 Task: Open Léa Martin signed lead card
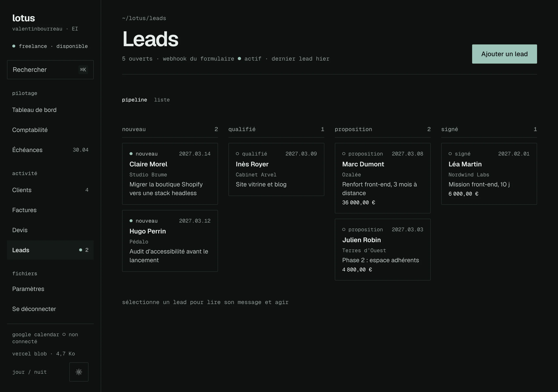click(489, 174)
